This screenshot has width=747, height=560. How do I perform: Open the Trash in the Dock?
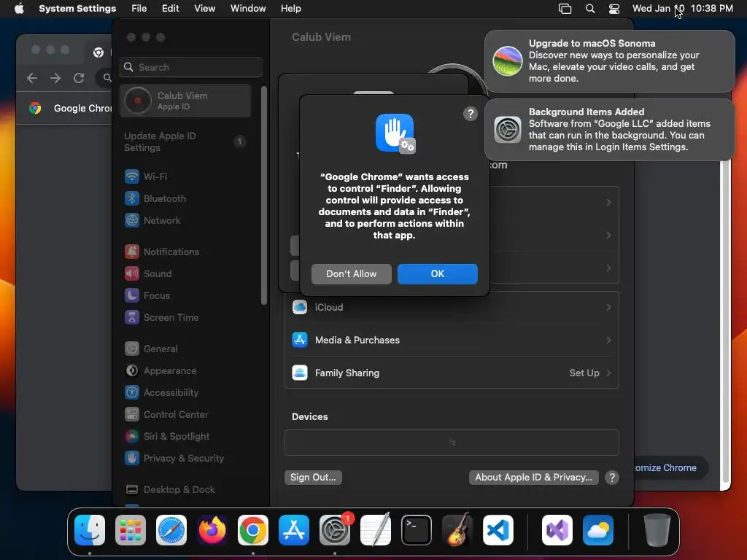coord(657,530)
